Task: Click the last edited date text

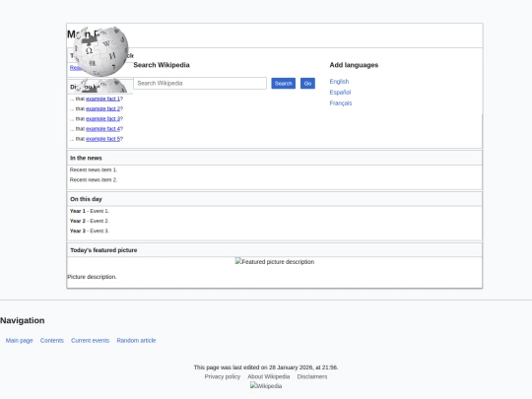Action: tap(266, 367)
